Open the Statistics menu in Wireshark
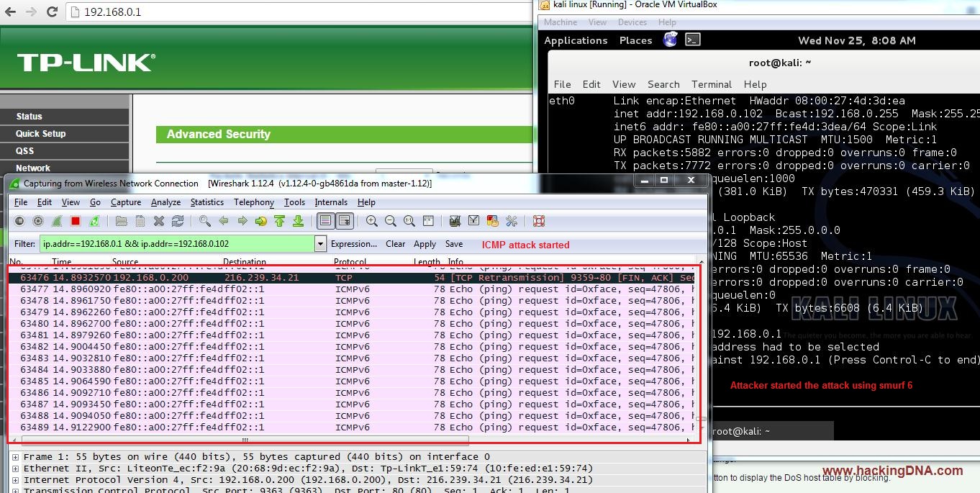980x493 pixels. click(207, 202)
